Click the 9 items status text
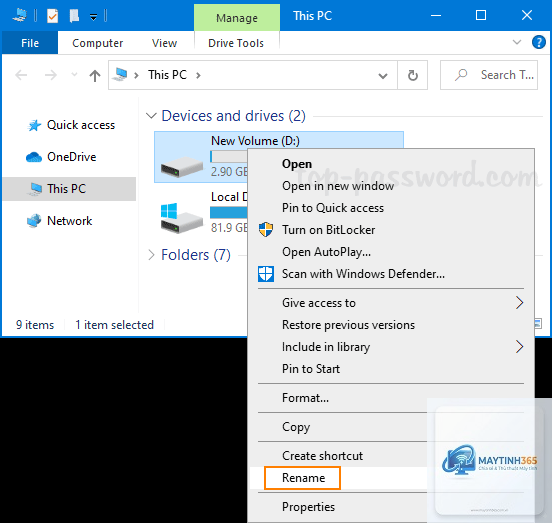Viewport: 552px width, 523px height. click(35, 325)
